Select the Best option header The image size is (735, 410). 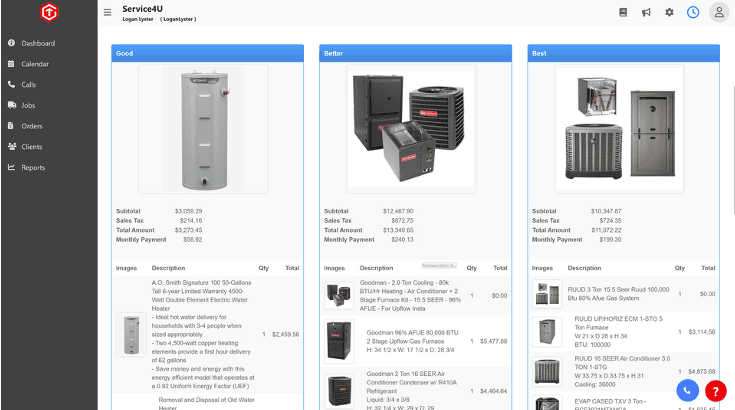tap(623, 53)
